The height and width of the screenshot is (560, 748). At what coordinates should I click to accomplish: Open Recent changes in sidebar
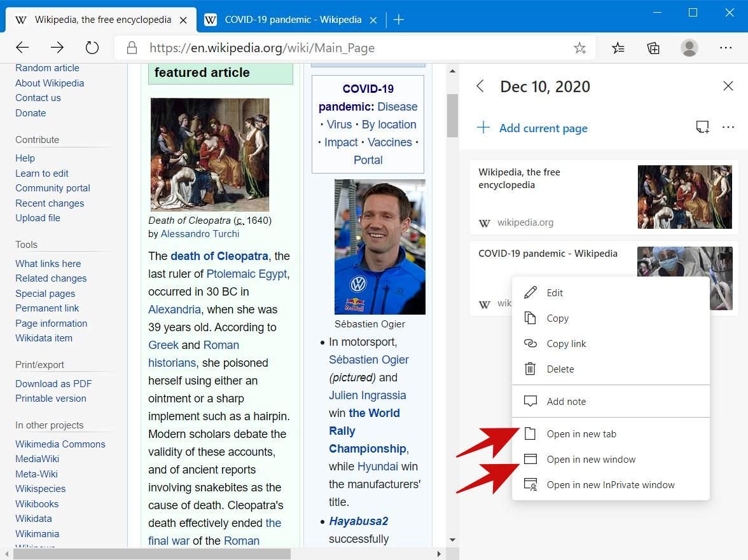coord(50,203)
